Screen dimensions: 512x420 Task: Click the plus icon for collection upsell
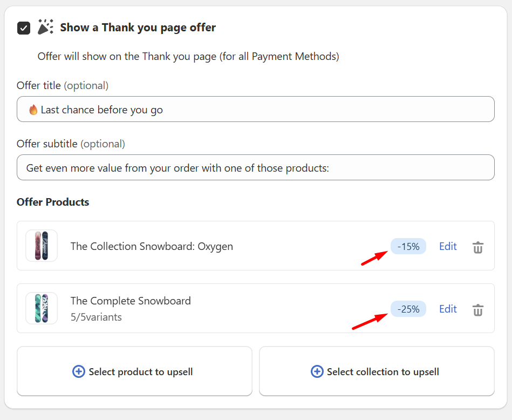tap(317, 371)
